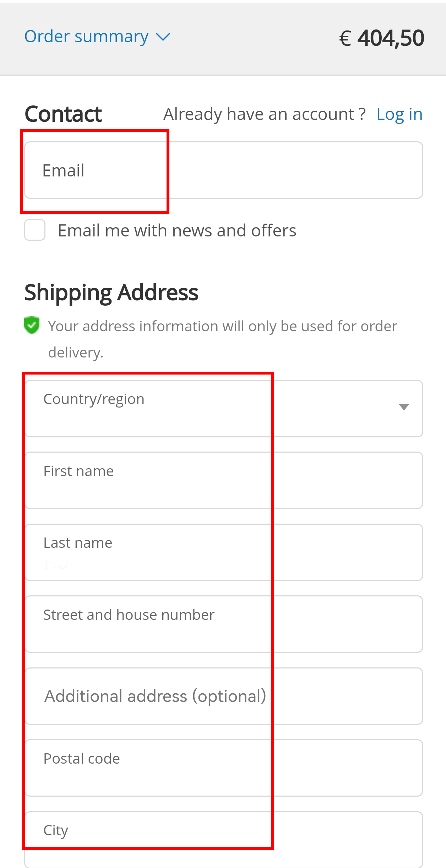Focus the Additional address (optional) field
This screenshot has width=446, height=868.
(224, 696)
